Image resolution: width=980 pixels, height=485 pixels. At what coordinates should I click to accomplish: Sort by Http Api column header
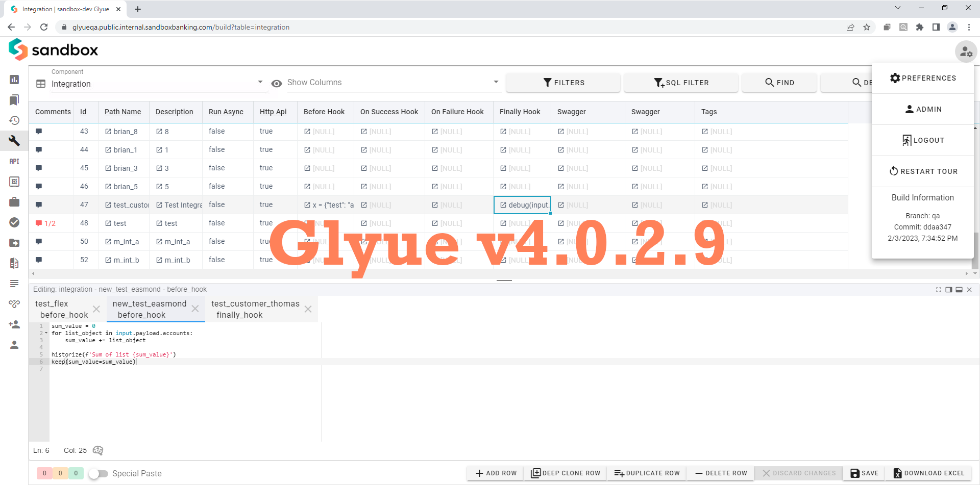point(273,112)
